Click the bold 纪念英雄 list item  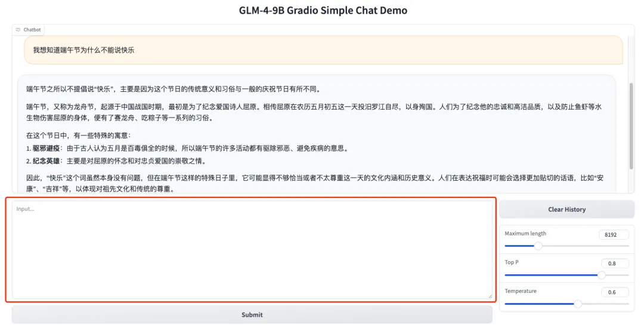tap(46, 161)
